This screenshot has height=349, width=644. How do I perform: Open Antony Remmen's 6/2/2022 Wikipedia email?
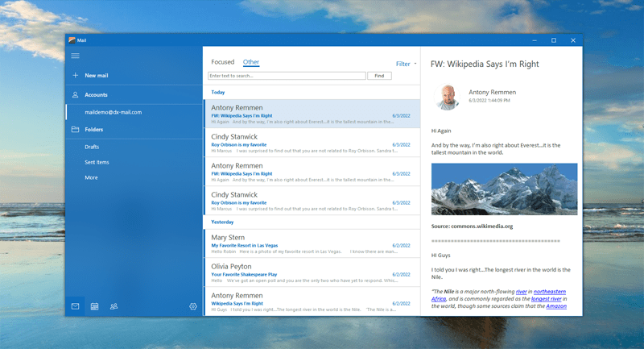click(312, 301)
